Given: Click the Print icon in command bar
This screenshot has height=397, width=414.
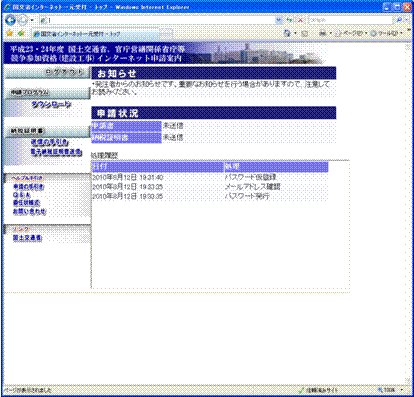Looking at the screenshot, I should 322,33.
